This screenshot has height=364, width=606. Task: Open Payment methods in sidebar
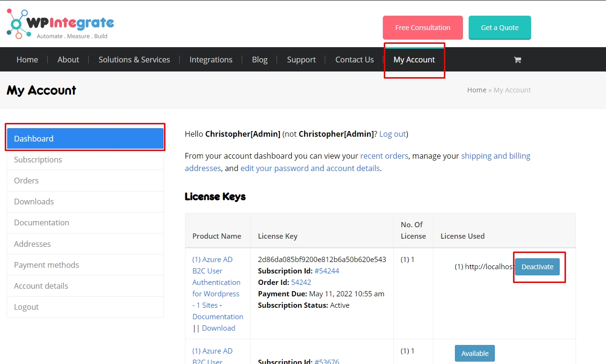pos(85,265)
